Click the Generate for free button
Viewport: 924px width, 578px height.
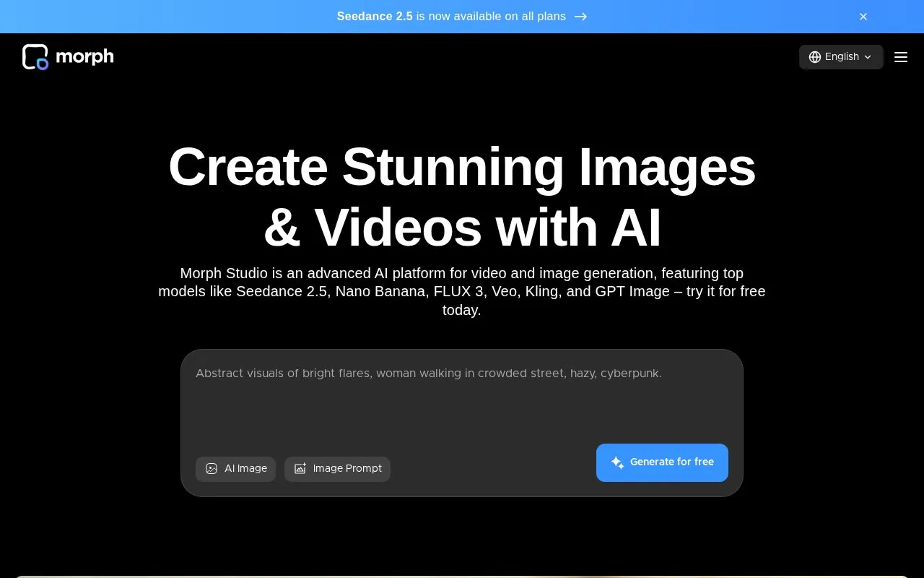click(662, 462)
